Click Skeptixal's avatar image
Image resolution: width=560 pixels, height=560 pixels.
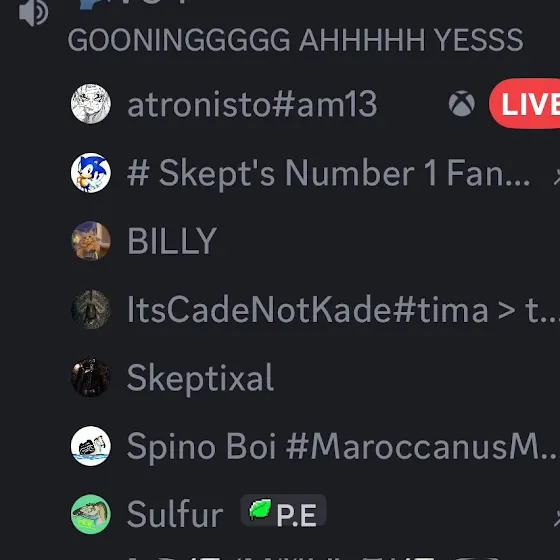(x=91, y=378)
